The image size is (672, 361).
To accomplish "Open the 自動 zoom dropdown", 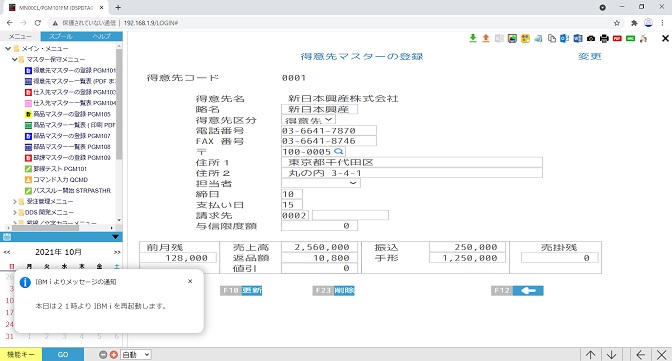I will click(x=136, y=355).
